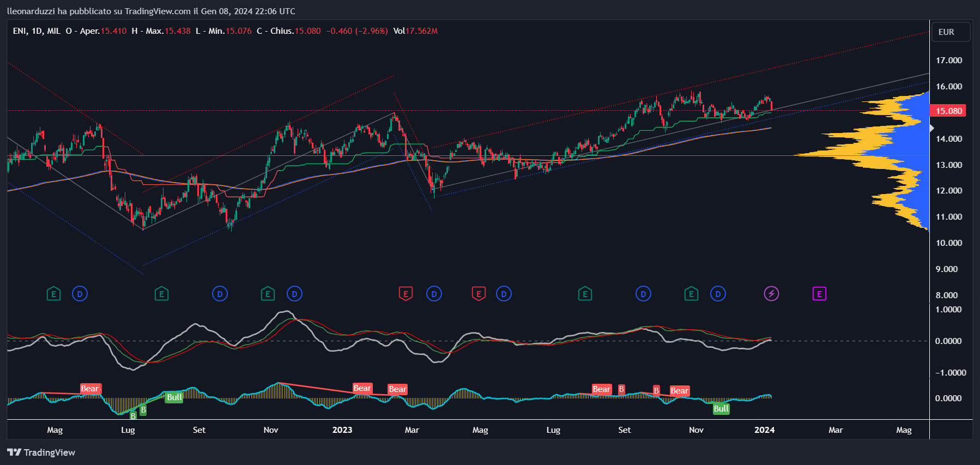Click the 11.000 price axis label
Viewport: 980px width, 465px height.
coord(949,217)
